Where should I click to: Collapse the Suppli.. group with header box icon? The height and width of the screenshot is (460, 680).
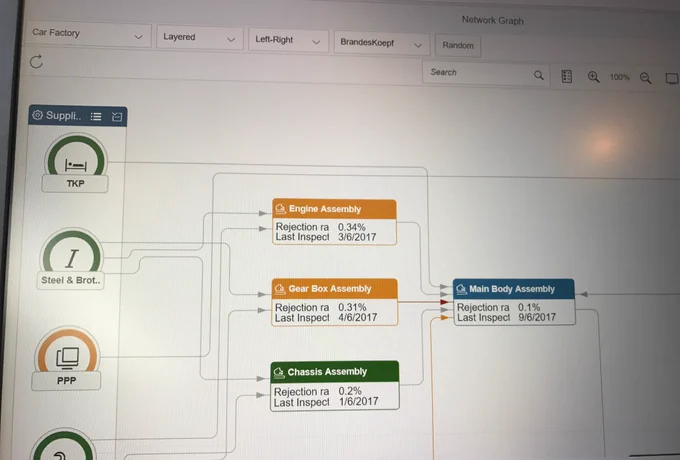(117, 116)
